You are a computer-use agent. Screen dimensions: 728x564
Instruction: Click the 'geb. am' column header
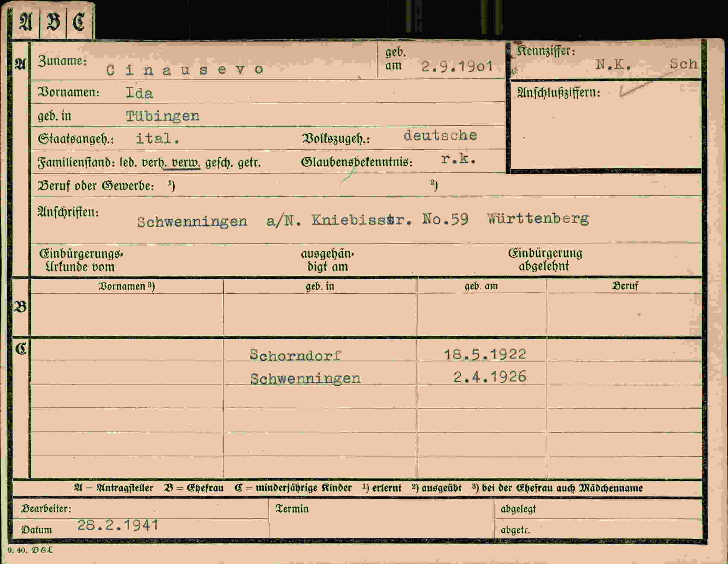(x=481, y=286)
